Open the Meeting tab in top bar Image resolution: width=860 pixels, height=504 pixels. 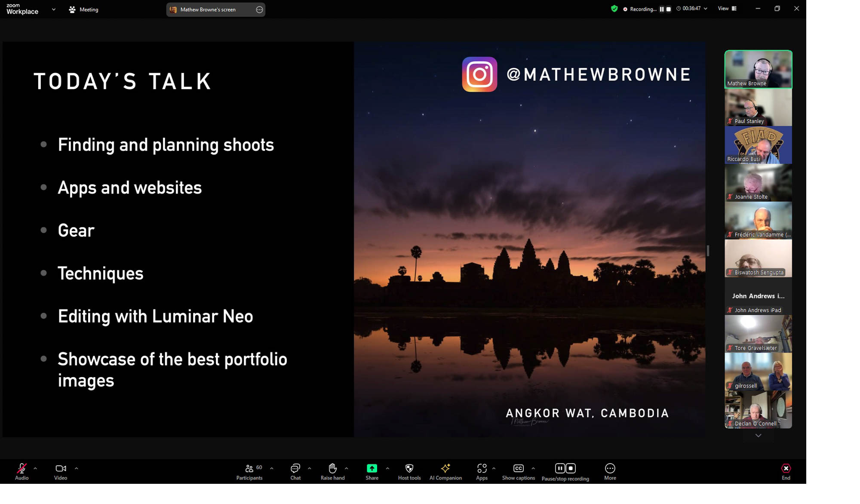84,9
